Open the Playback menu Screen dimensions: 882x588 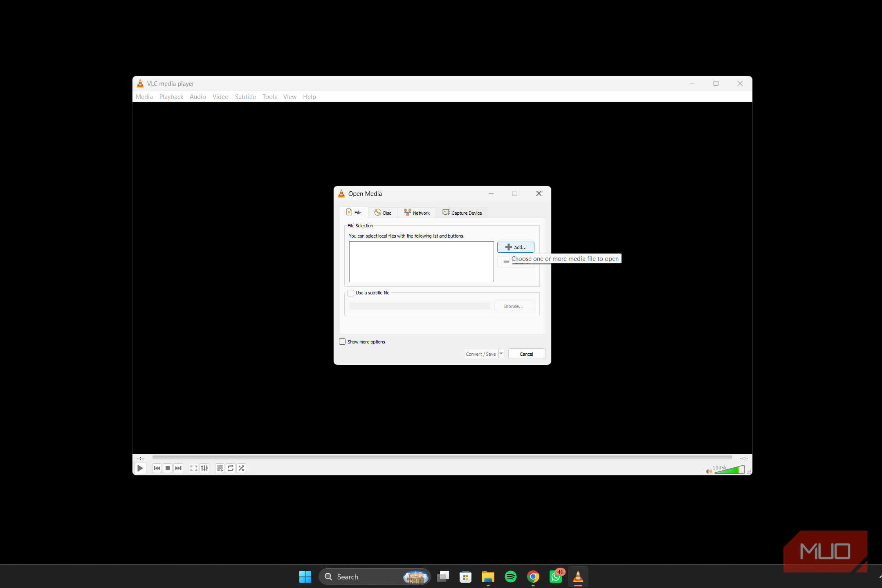click(x=171, y=97)
